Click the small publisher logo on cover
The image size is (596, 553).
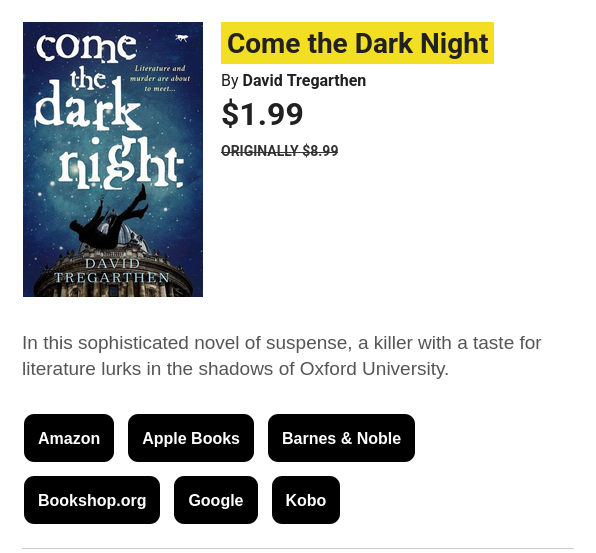[182, 38]
